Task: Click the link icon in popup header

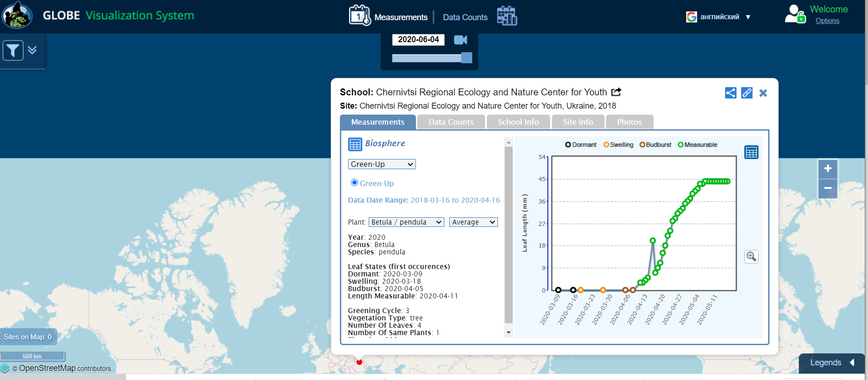Action: pos(747,93)
